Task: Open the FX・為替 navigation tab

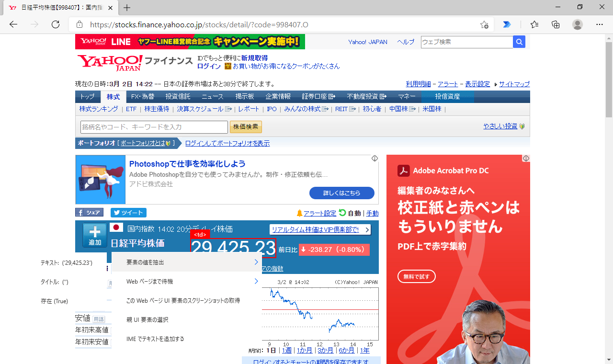Action: (143, 96)
